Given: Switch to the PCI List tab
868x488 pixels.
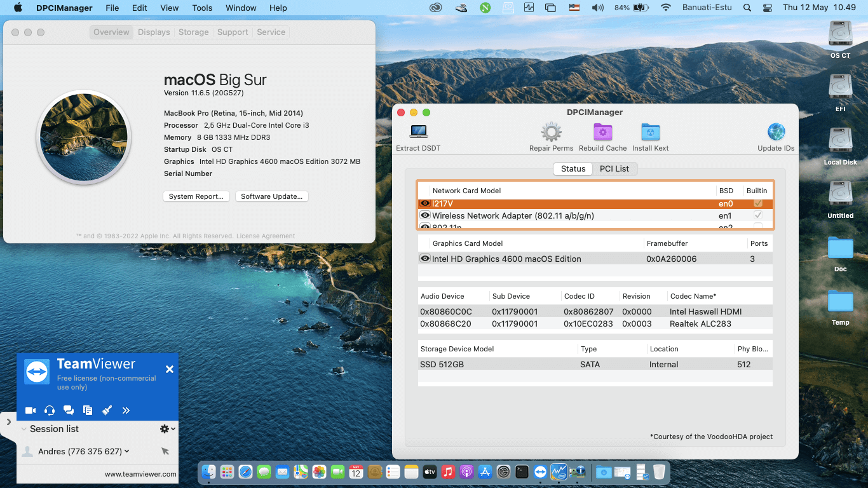Looking at the screenshot, I should 614,168.
